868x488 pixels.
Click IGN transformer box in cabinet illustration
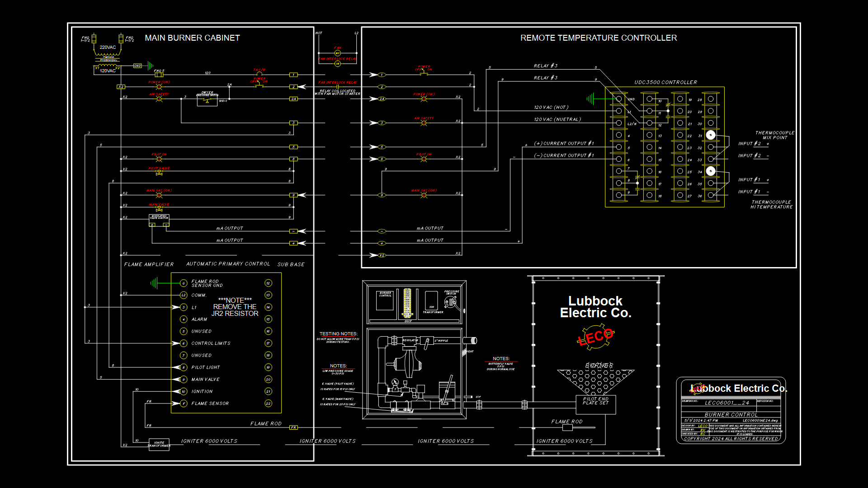pos(432,300)
